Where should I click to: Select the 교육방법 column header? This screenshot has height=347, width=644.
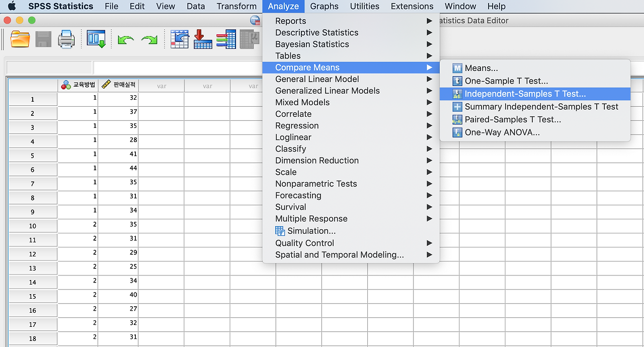[78, 85]
